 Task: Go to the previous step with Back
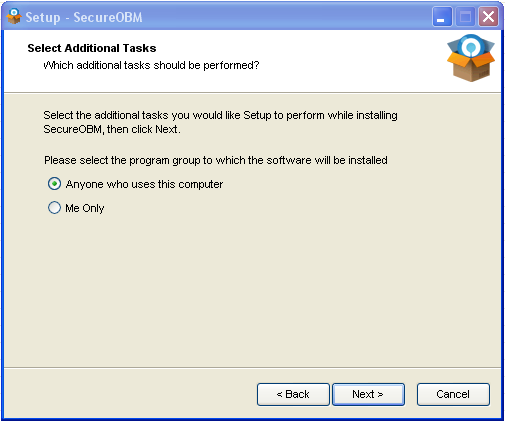pyautogui.click(x=293, y=394)
